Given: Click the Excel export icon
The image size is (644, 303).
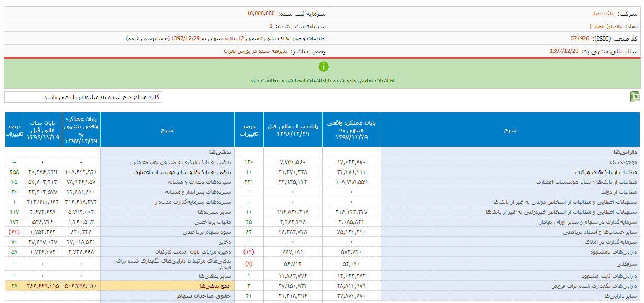Looking at the screenshot, I should point(634,97).
